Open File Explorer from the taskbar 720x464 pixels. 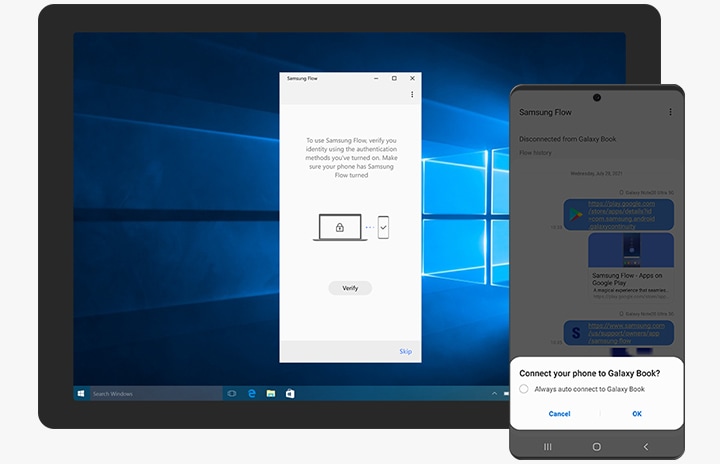tap(270, 394)
